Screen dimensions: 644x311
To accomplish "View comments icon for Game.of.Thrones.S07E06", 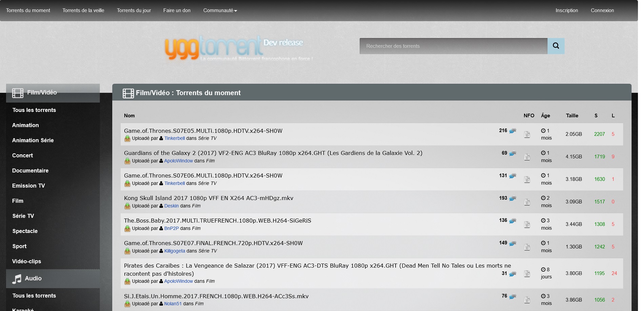I will coord(512,176).
